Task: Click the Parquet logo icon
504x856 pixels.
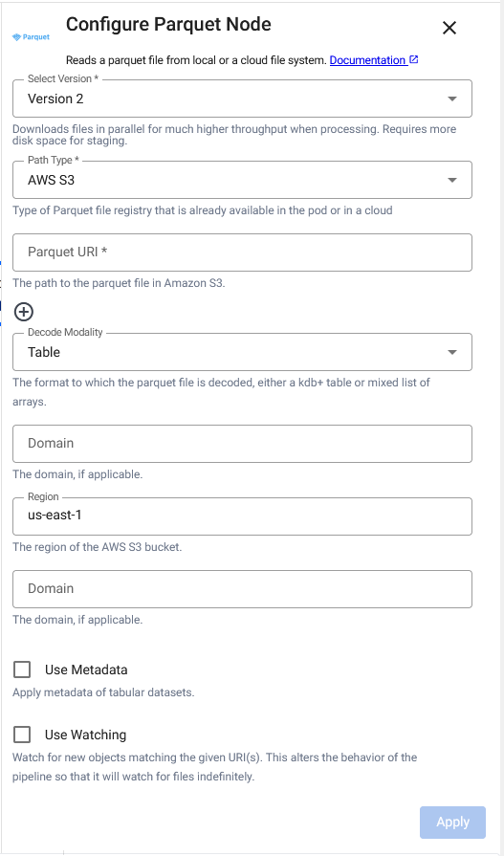Action: 32,37
